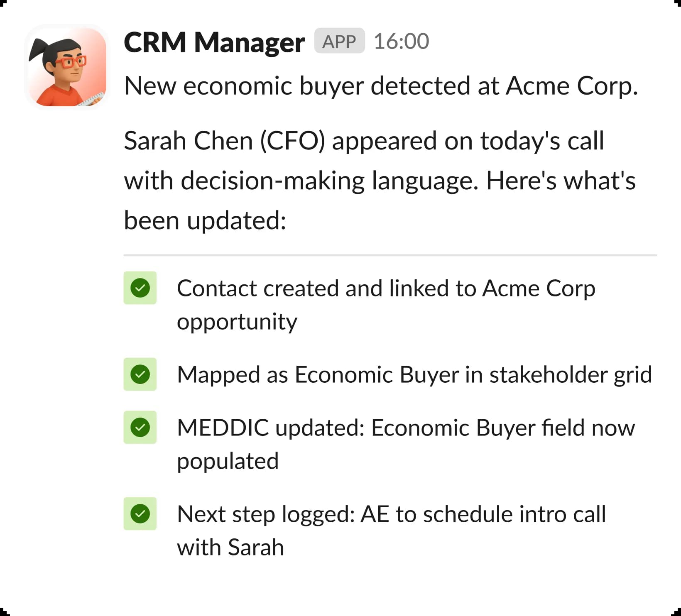Click the APP badge beside the name
Viewport: 681px width, 616px height.
click(339, 41)
